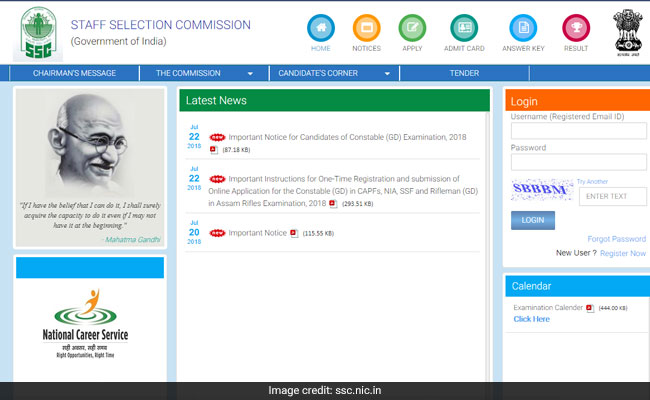The width and height of the screenshot is (650, 400).
Task: Click the Notices label text
Action: (x=366, y=48)
